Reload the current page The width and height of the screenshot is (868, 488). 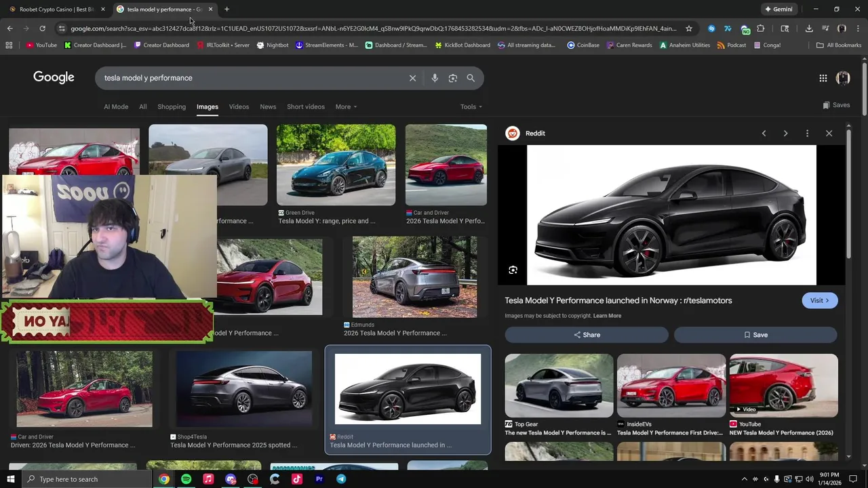tap(42, 28)
